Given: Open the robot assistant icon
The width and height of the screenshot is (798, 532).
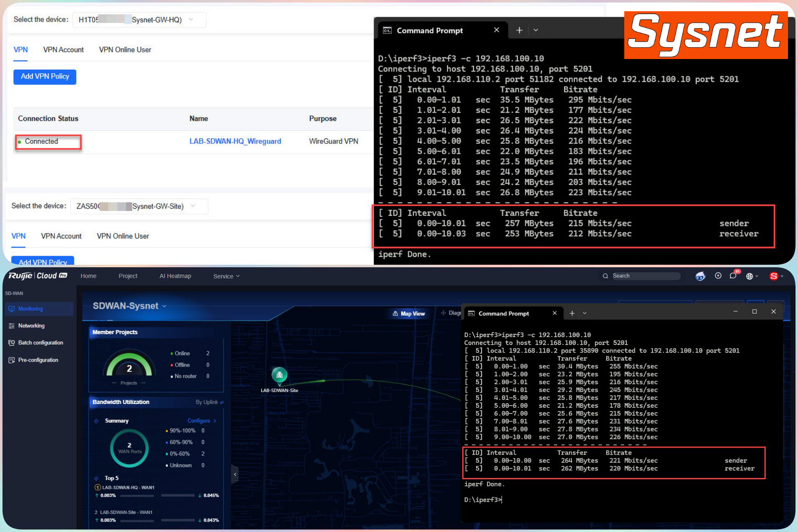Looking at the screenshot, I should pyautogui.click(x=700, y=276).
